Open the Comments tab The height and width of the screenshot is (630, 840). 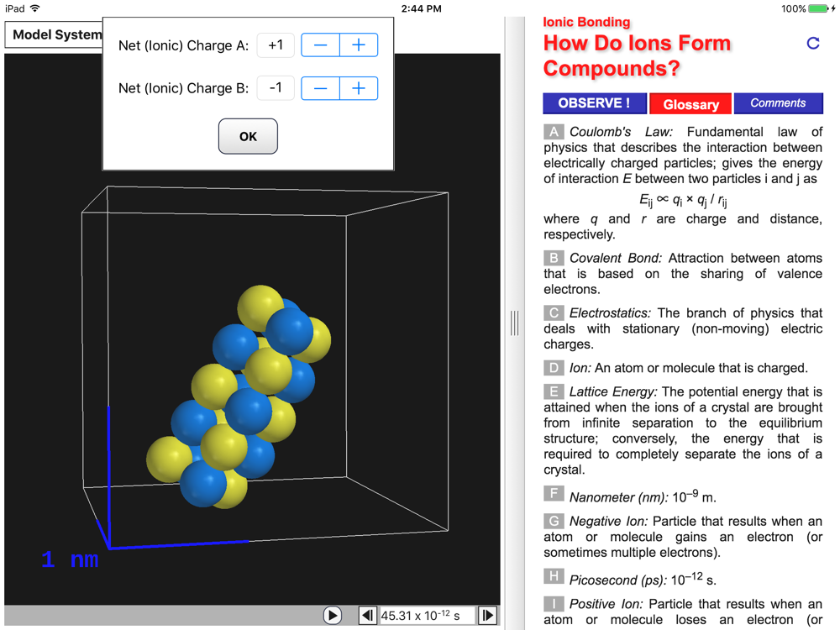(x=778, y=103)
